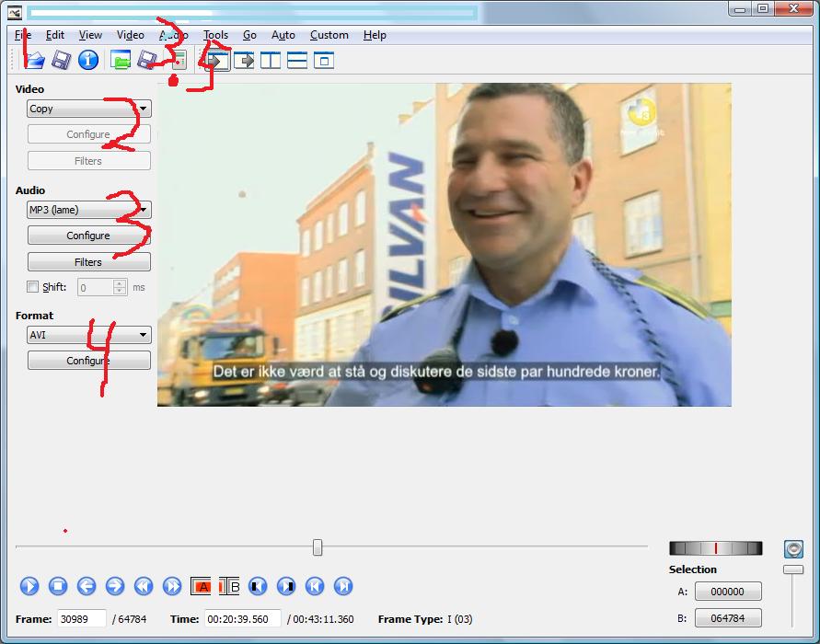Click the audio speaker icon above volume
Viewport: 820px width, 644px height.
pos(793,549)
